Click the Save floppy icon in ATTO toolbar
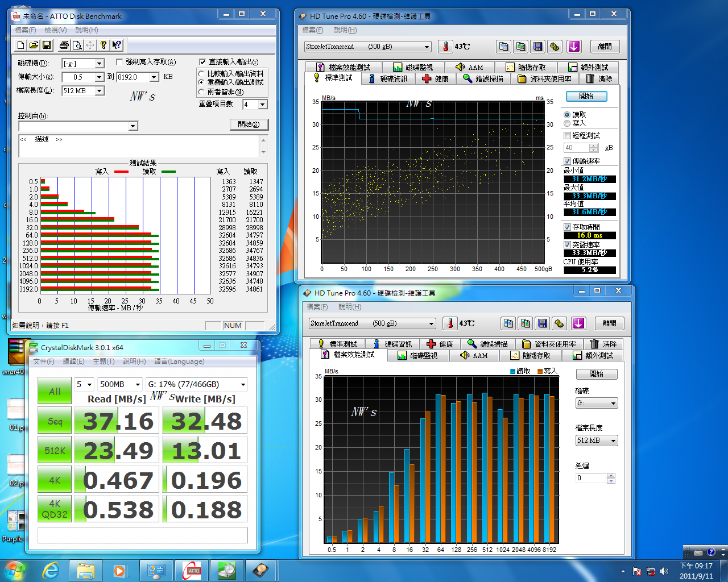728x582 pixels. [47, 45]
